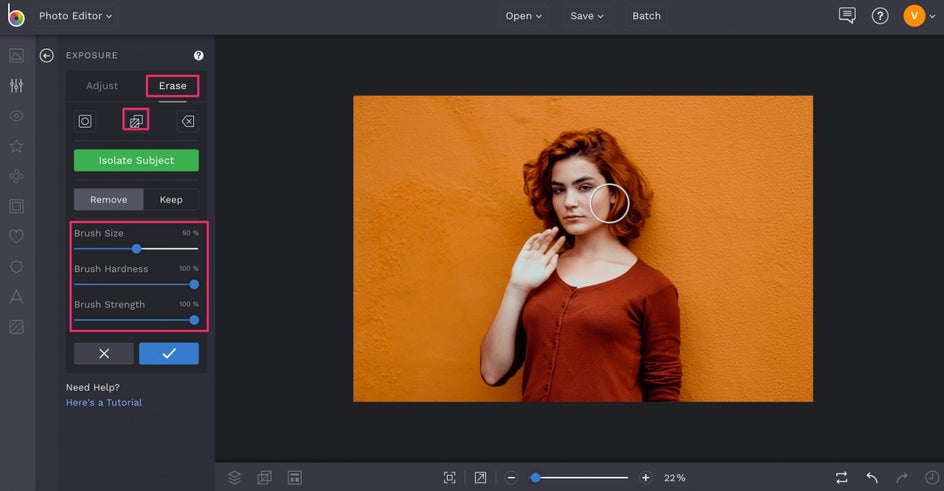Screen dimensions: 944x491
Task: Select the Erase tab
Action: [x=172, y=86]
